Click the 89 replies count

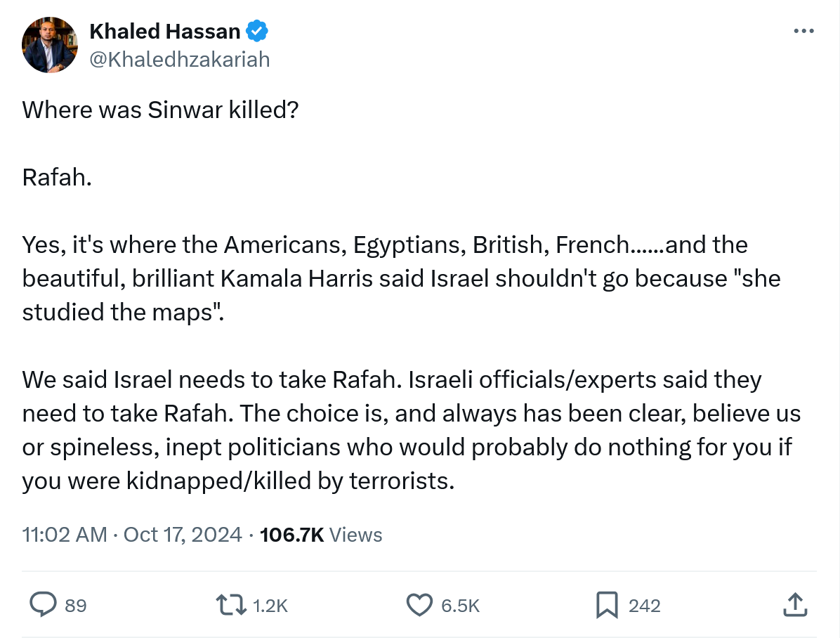click(76, 606)
